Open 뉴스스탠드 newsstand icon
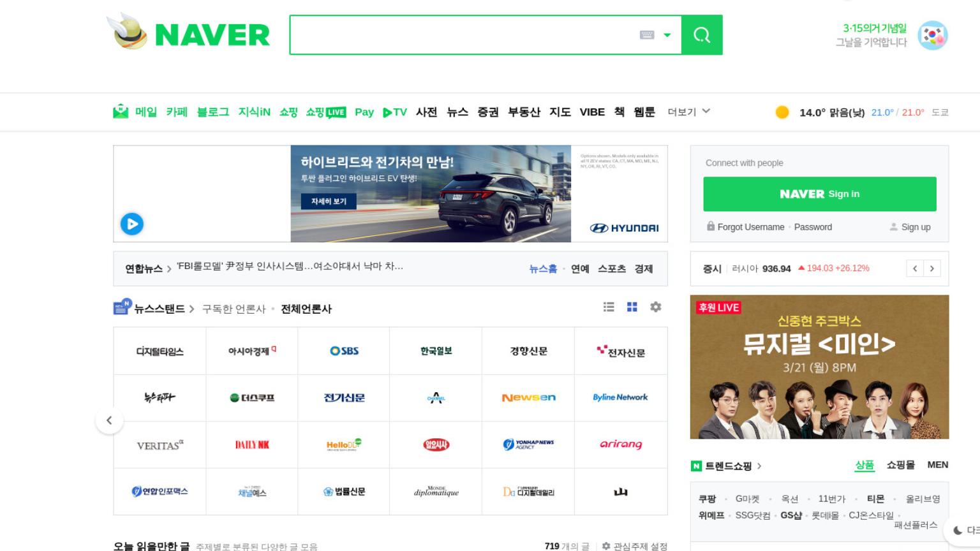The image size is (980, 551). click(x=122, y=307)
